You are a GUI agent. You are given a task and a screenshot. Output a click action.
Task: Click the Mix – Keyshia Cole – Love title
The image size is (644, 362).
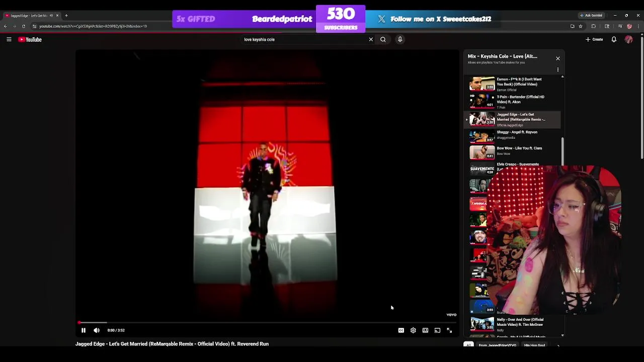502,56
